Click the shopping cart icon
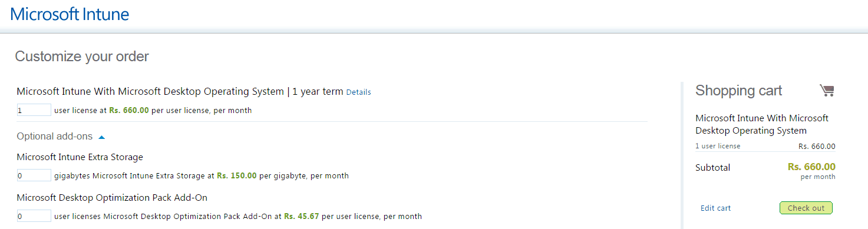The image size is (868, 229). 827,90
